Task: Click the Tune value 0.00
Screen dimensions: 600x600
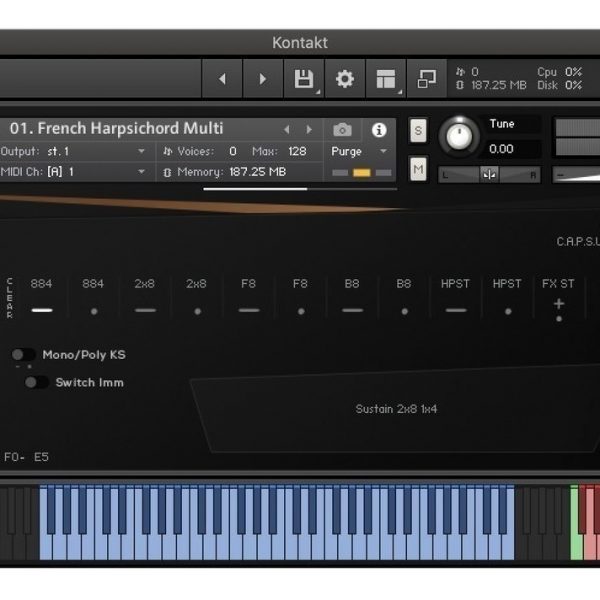Action: coord(501,148)
